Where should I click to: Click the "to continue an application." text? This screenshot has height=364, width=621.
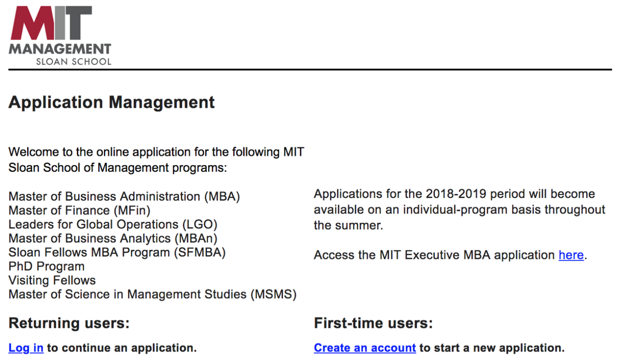tap(121, 348)
